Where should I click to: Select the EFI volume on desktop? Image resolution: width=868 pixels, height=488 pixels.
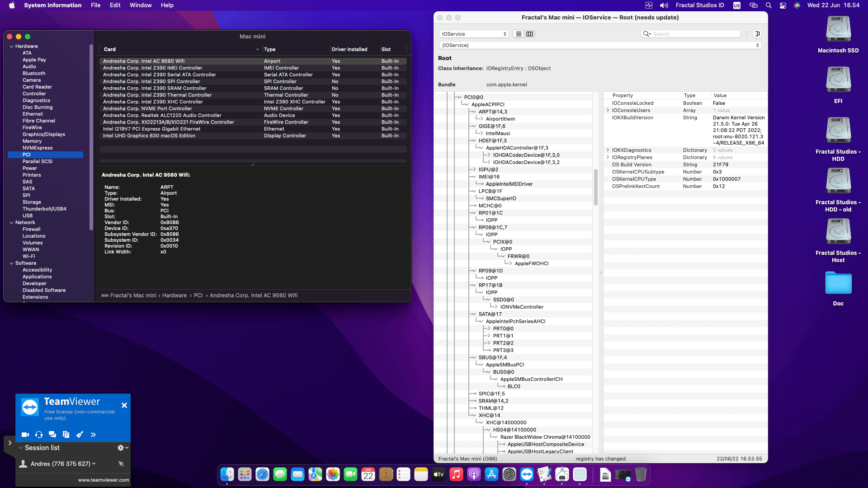(838, 80)
